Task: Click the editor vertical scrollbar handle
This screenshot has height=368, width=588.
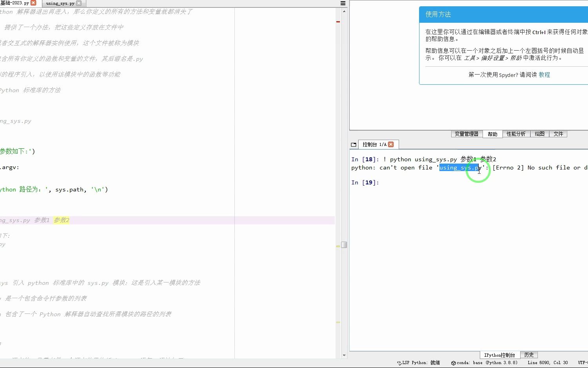Action: tap(344, 245)
